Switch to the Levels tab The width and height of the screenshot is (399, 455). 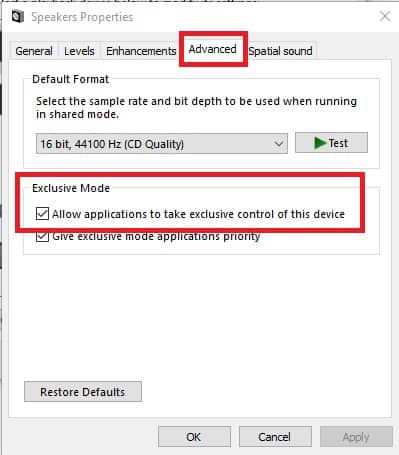(79, 51)
